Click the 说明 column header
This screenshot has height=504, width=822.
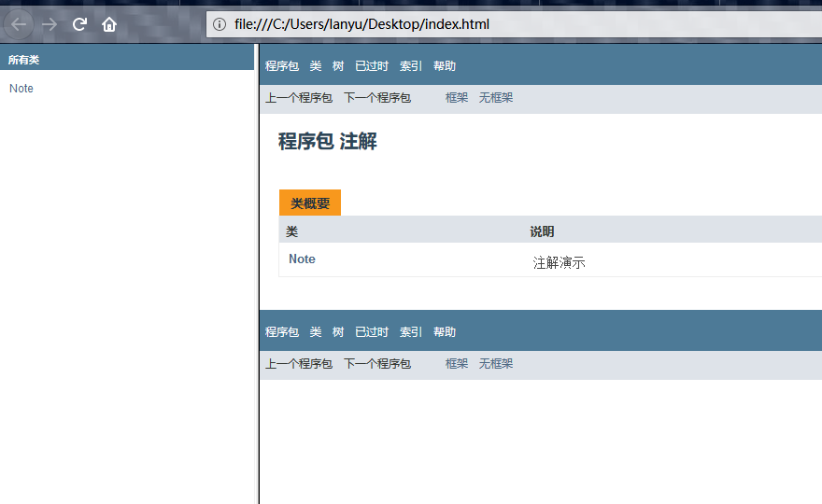[x=542, y=231]
